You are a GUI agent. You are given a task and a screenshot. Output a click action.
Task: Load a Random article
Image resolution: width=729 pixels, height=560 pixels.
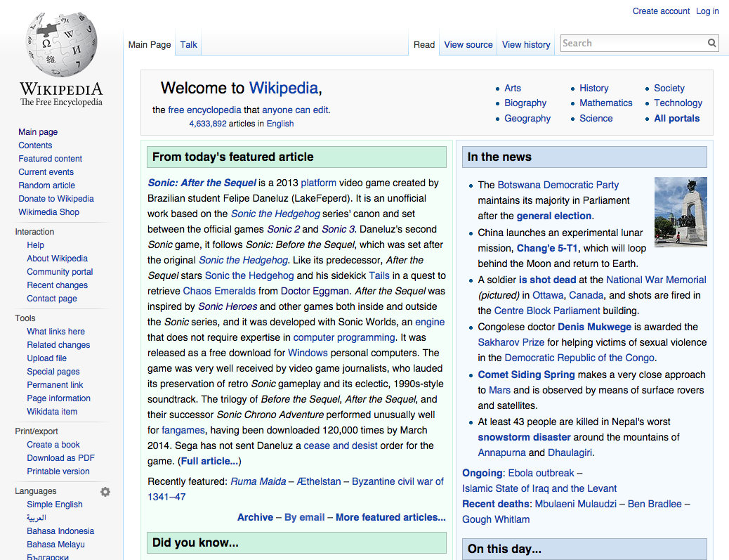(46, 185)
